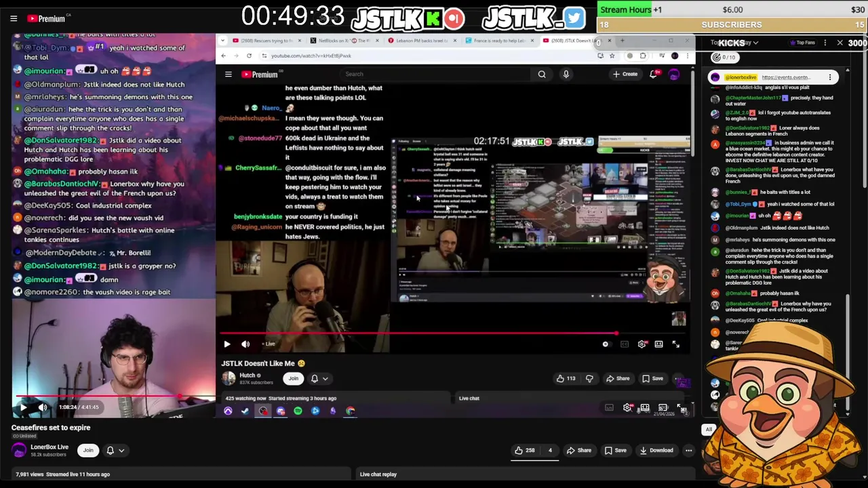Screen dimensions: 868x488
Task: Save the Hutch video
Action: [x=652, y=379]
